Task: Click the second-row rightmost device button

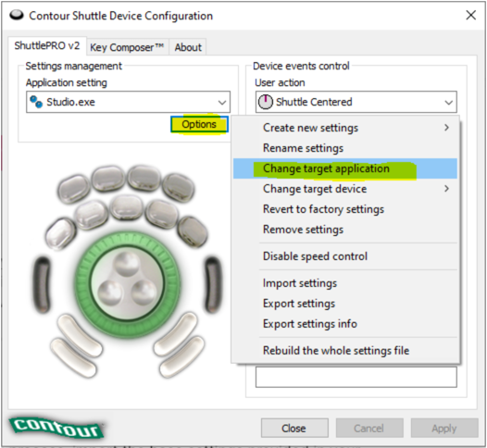Action: pos(193,233)
